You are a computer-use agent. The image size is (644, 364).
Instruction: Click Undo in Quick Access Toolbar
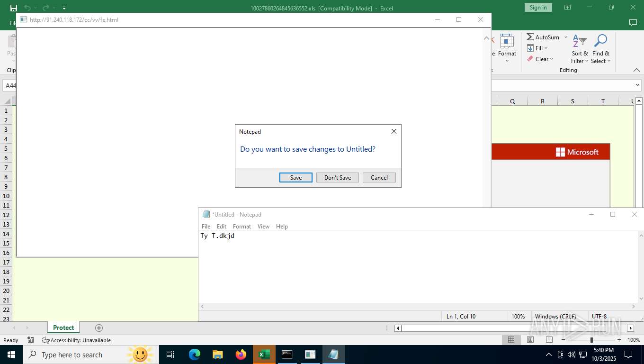coord(27,8)
